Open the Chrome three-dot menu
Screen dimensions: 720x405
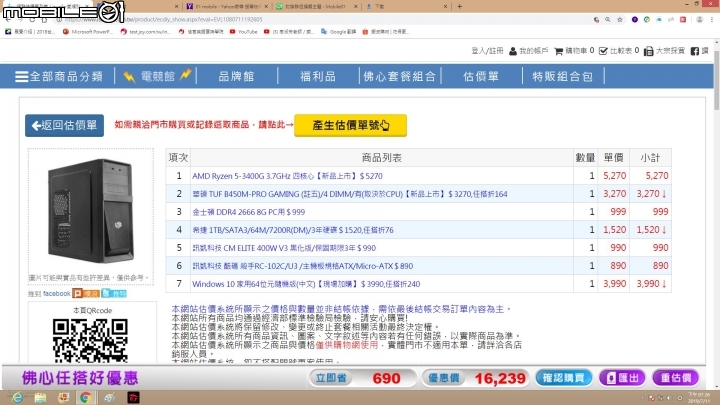pyautogui.click(x=712, y=20)
